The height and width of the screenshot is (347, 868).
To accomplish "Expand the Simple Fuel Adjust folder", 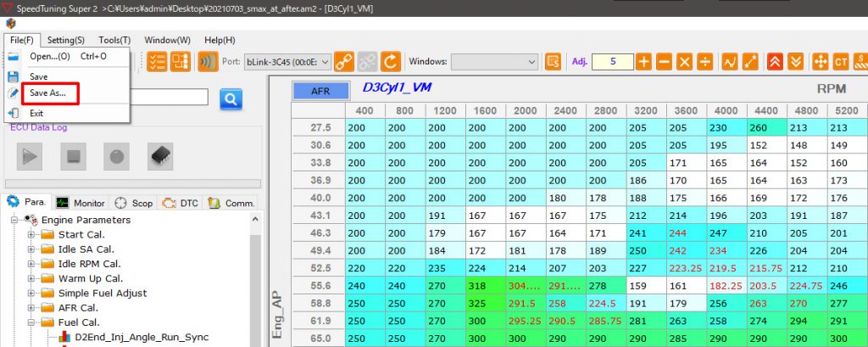I will tap(31, 293).
